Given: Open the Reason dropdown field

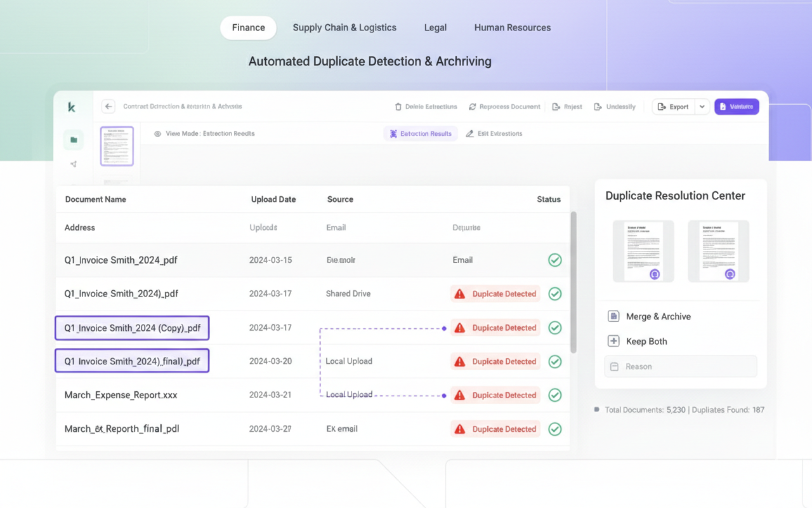Looking at the screenshot, I should pyautogui.click(x=680, y=366).
